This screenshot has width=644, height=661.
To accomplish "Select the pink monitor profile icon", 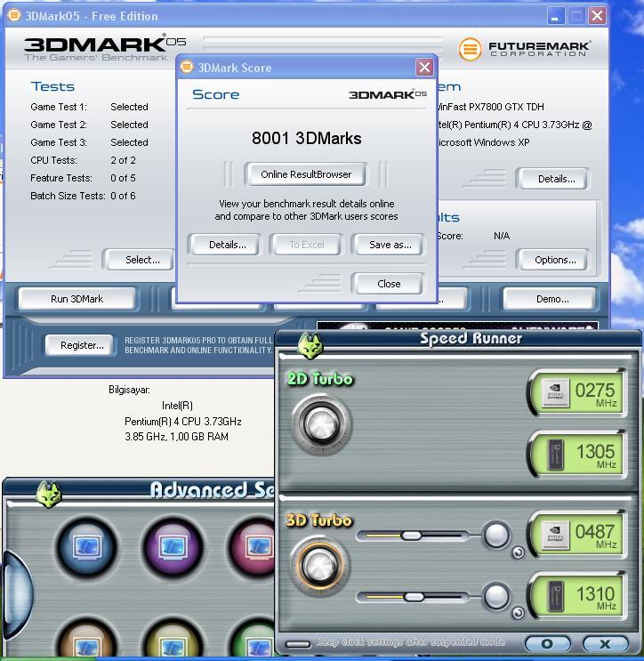I will click(x=252, y=547).
